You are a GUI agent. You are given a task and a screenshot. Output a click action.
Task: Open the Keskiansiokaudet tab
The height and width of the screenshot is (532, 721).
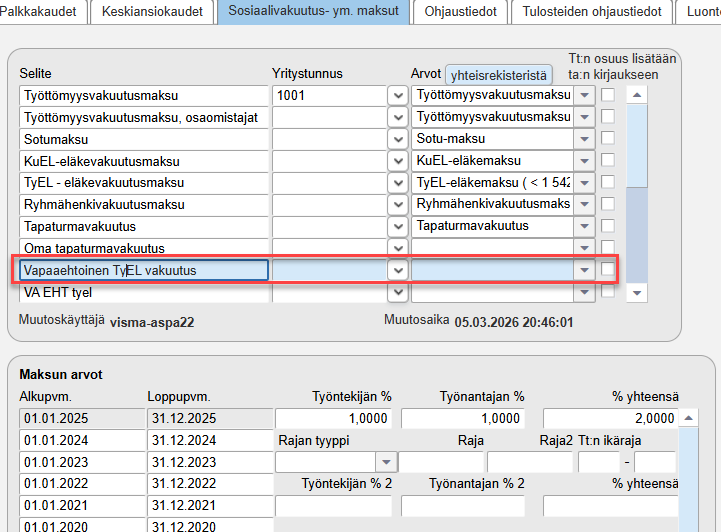tap(152, 11)
